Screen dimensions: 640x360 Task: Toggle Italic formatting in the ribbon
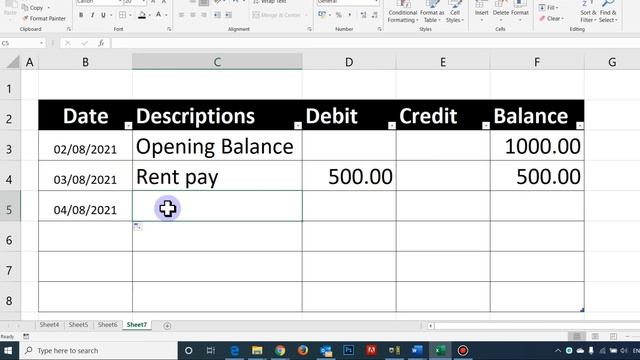click(x=92, y=15)
